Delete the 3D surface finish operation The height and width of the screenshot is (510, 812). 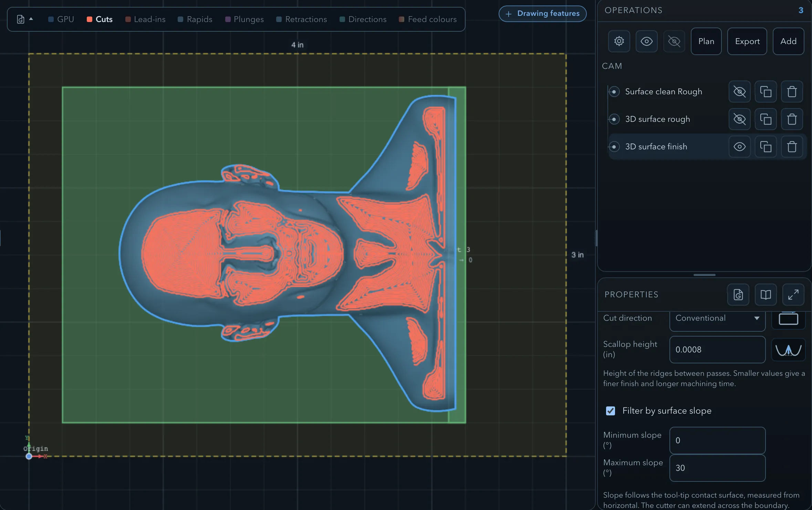pos(792,147)
